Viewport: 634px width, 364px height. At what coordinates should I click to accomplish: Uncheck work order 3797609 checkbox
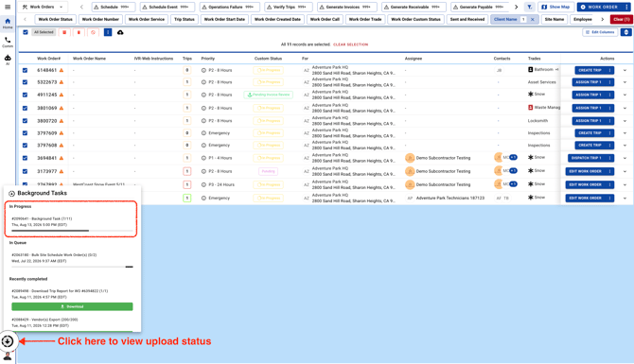coord(25,133)
